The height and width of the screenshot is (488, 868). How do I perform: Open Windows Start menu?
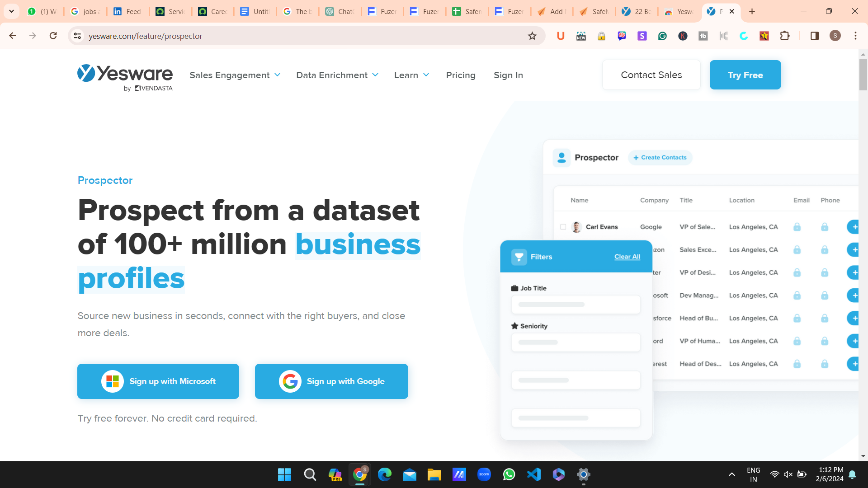tap(284, 474)
